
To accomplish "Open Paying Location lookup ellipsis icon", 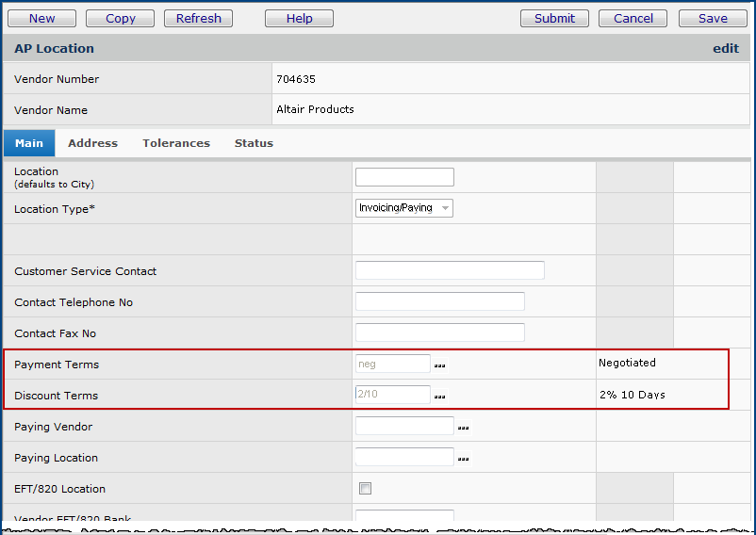I will click(463, 459).
